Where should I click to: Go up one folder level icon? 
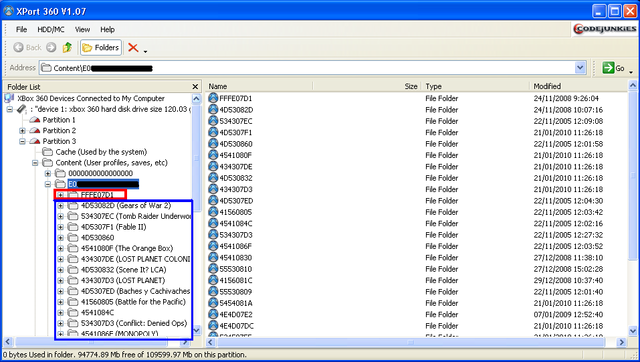click(67, 47)
